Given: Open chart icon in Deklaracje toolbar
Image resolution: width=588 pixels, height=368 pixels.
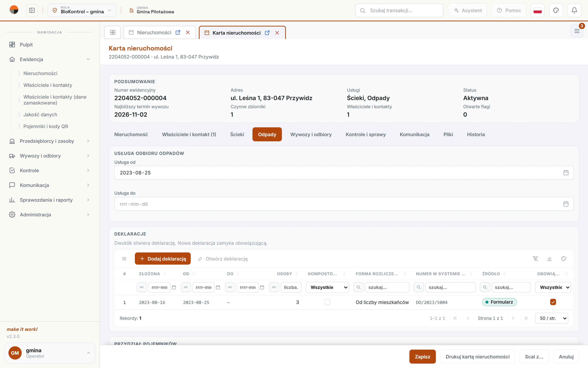Looking at the screenshot, I should click(549, 259).
